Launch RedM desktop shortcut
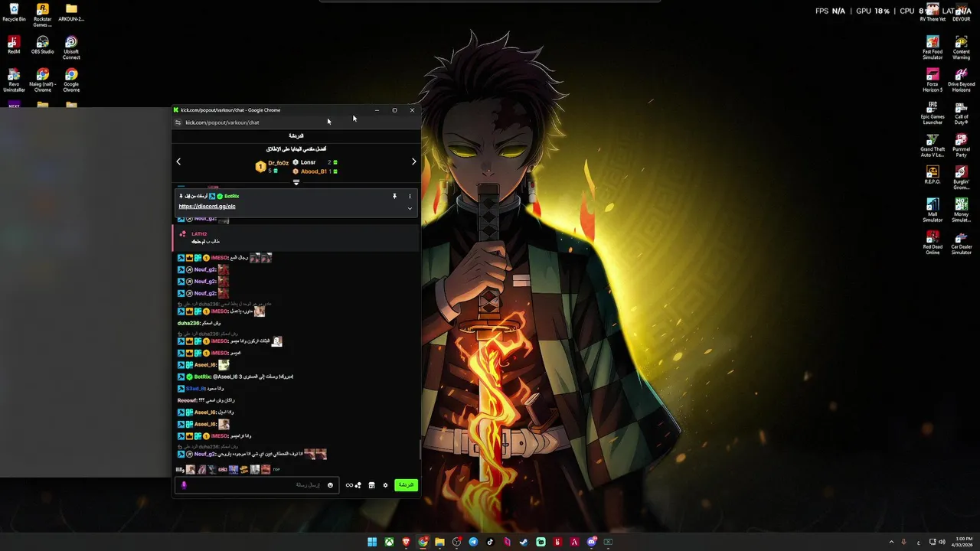 (14, 45)
